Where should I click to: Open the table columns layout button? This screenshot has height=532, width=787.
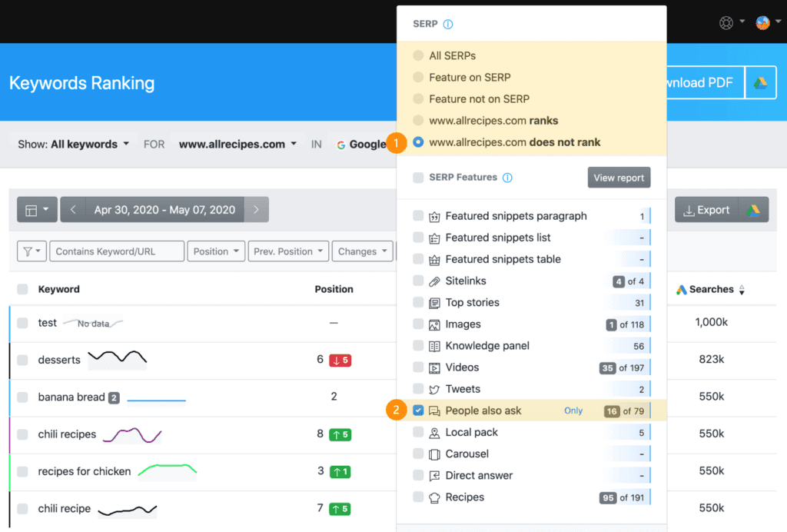click(x=37, y=210)
